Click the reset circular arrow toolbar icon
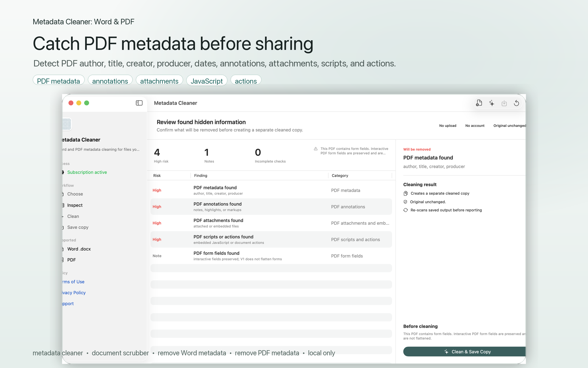The image size is (588, 368). click(x=517, y=103)
